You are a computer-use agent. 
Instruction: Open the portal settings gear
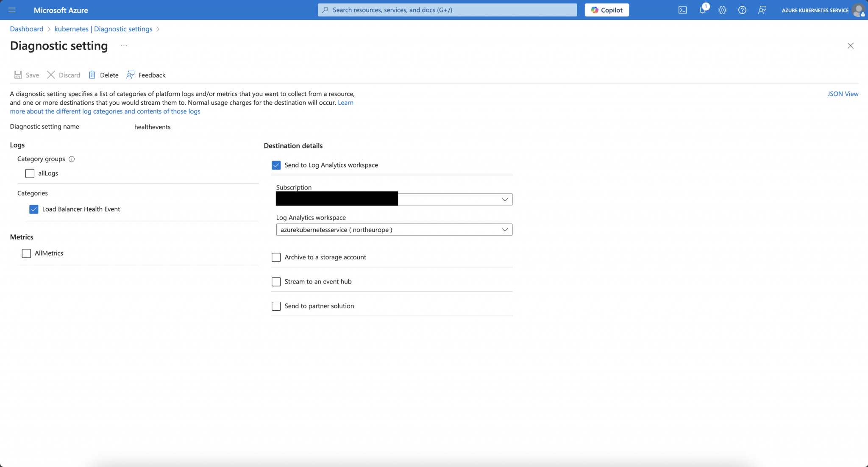point(722,10)
